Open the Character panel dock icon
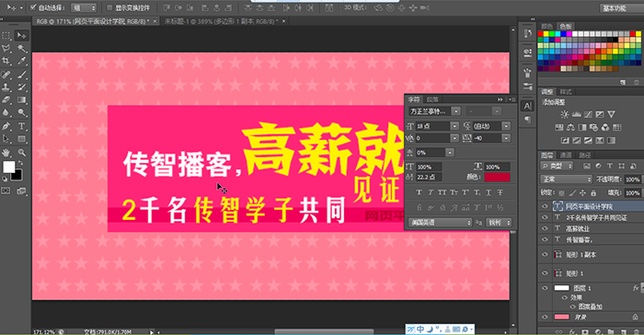Screen dimensions: 644x335 [527, 106]
